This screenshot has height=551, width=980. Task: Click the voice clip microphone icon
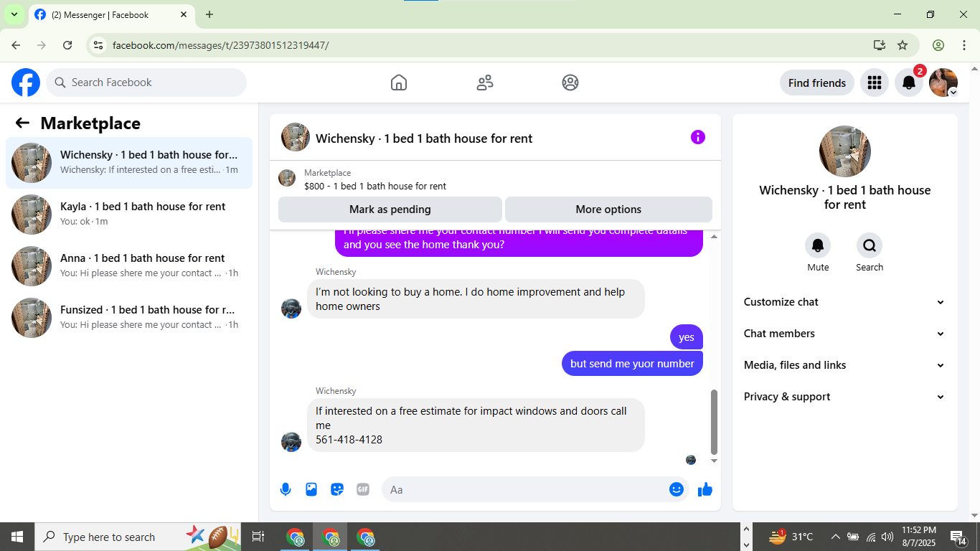coord(286,489)
